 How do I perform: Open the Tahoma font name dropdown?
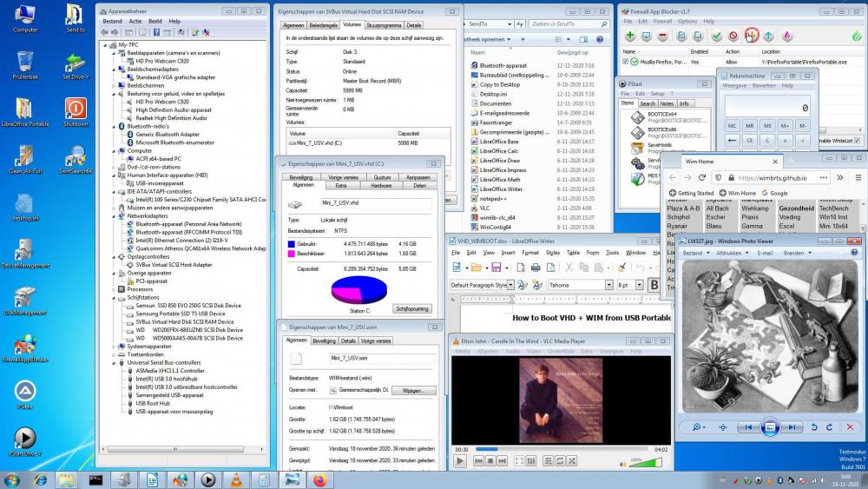click(608, 285)
